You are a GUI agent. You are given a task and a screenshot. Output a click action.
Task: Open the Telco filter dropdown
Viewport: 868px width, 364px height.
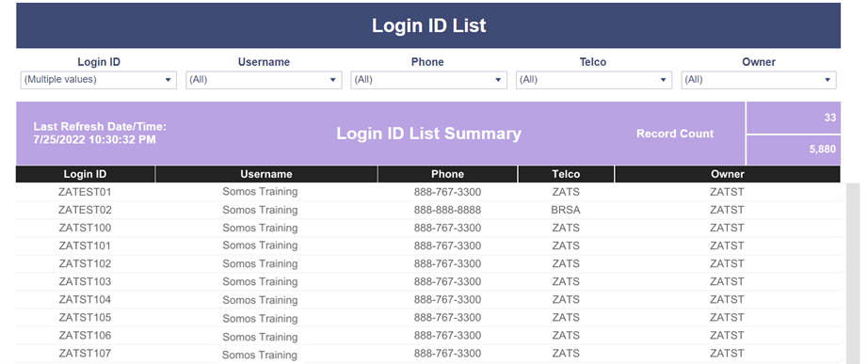(594, 80)
